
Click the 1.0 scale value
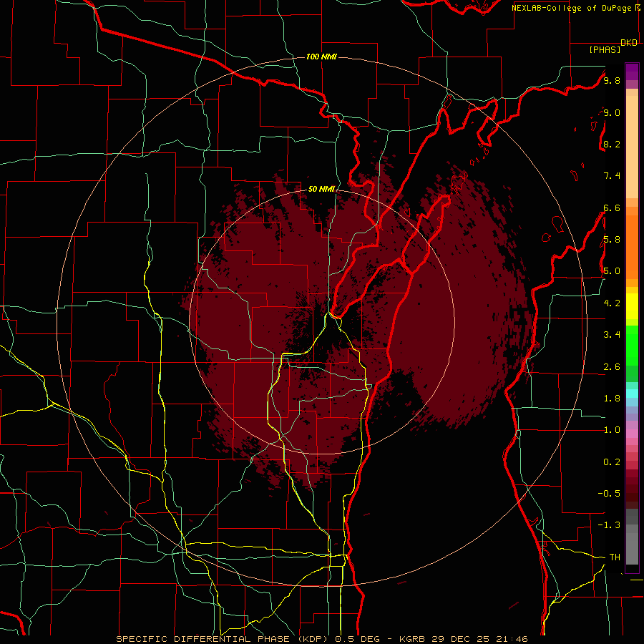click(612, 430)
